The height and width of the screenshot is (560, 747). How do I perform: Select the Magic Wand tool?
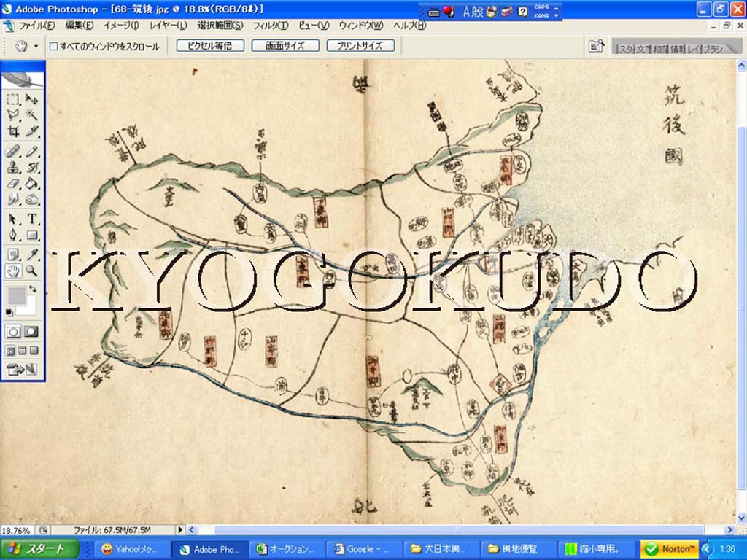click(x=31, y=114)
